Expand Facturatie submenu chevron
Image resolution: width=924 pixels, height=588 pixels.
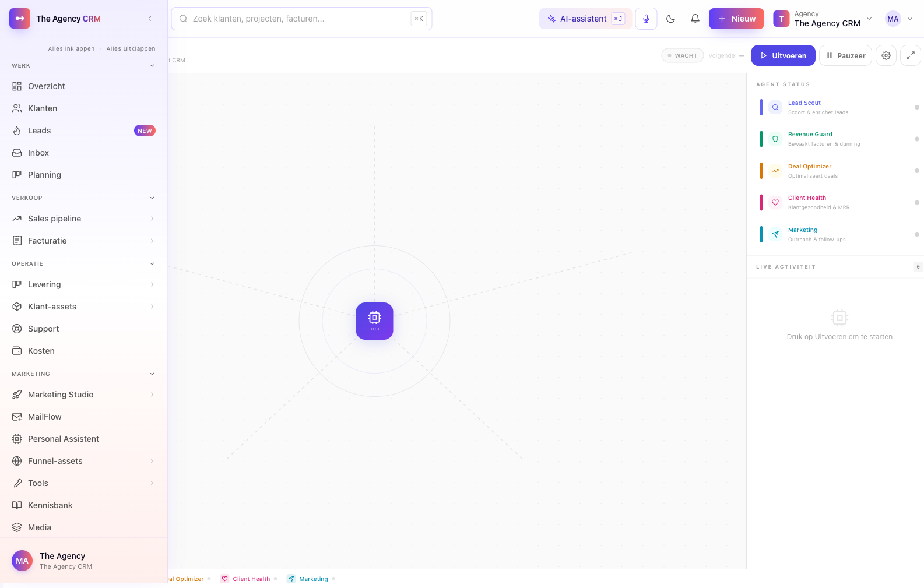point(152,241)
